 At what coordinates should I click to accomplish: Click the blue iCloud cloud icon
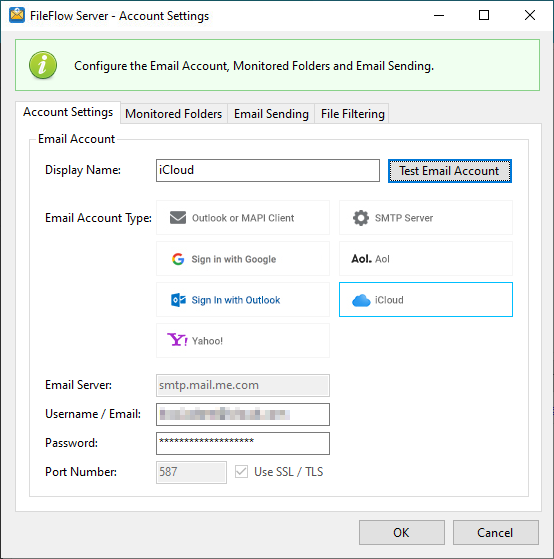[361, 300]
